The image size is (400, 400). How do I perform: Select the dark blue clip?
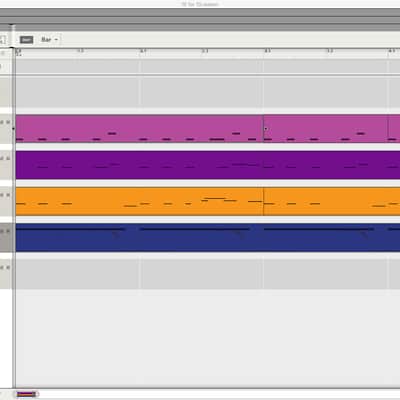[208, 238]
